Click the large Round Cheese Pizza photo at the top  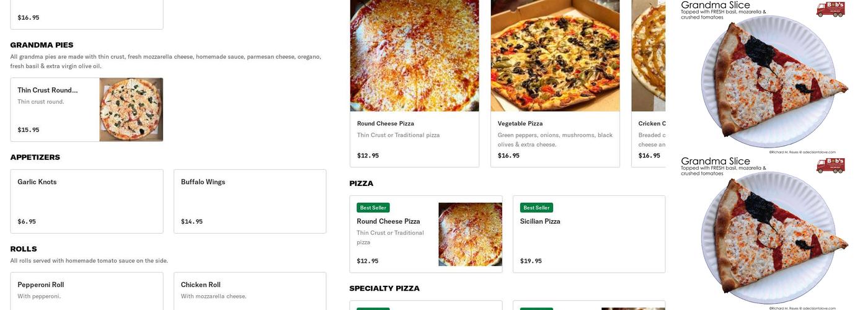coord(414,56)
